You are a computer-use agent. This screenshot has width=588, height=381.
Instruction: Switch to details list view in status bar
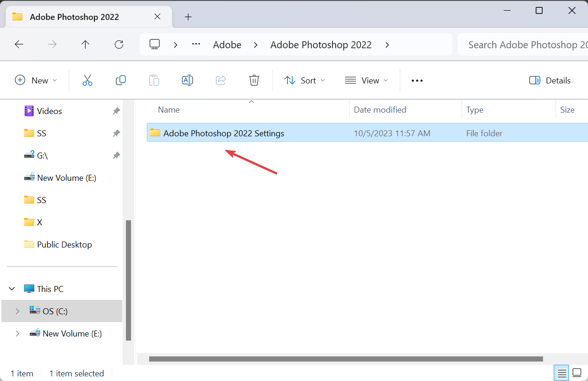[x=562, y=373]
